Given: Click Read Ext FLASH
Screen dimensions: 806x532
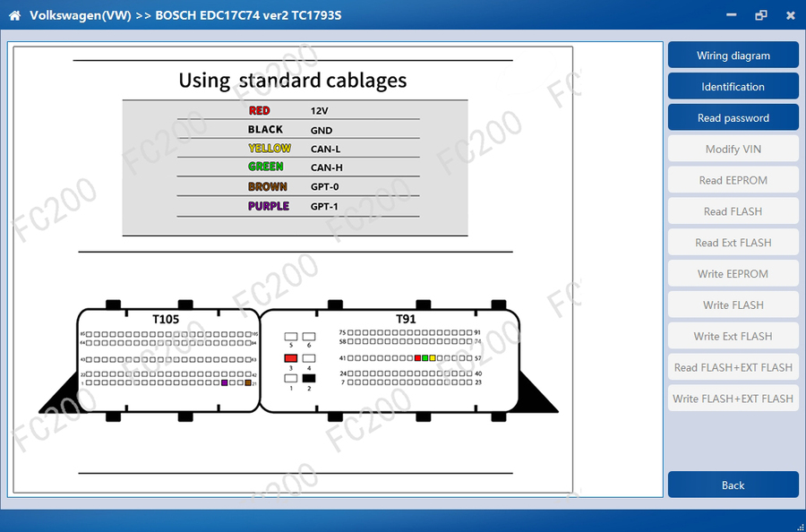Looking at the screenshot, I should coord(733,243).
